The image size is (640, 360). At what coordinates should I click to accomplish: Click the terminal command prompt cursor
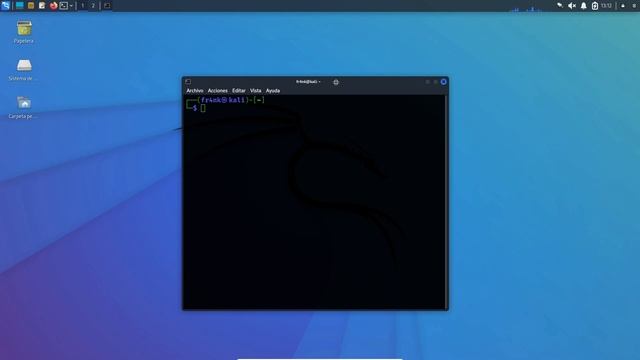point(203,108)
